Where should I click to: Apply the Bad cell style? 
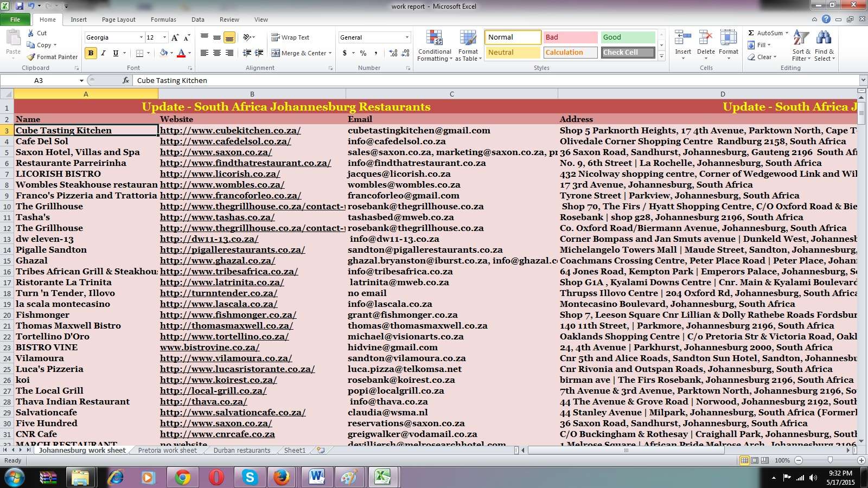click(x=571, y=37)
